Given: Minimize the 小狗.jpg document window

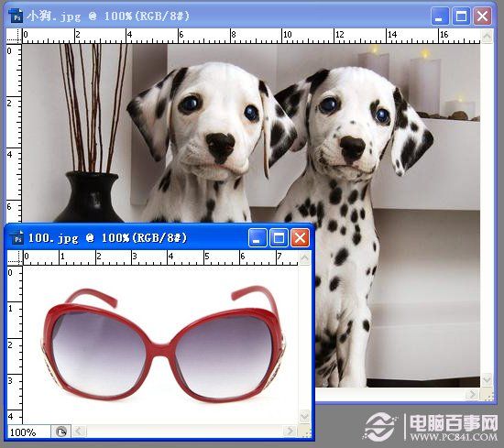Looking at the screenshot, I should click(x=440, y=16).
